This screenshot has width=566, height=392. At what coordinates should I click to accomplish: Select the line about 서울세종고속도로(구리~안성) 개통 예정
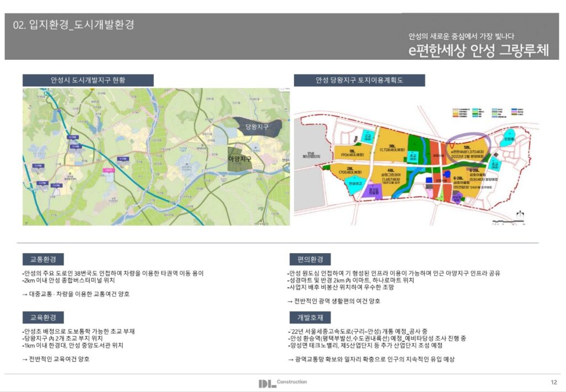(358, 331)
